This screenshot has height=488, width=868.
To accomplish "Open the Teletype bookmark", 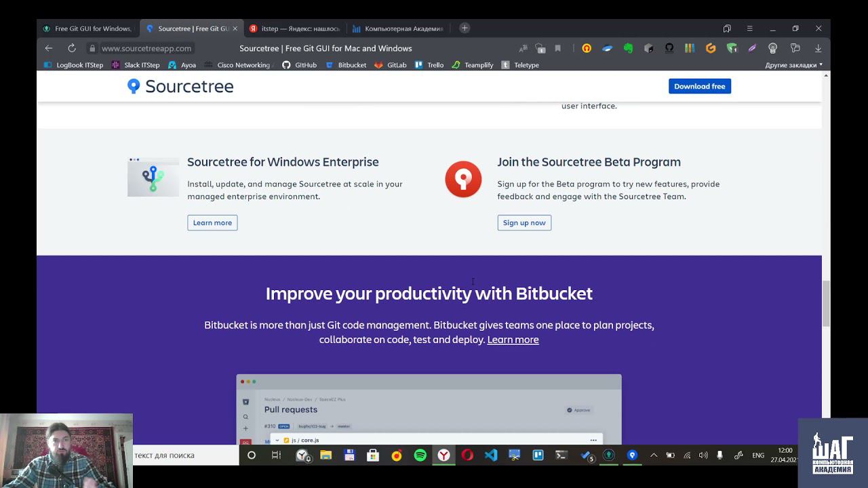I will 520,65.
